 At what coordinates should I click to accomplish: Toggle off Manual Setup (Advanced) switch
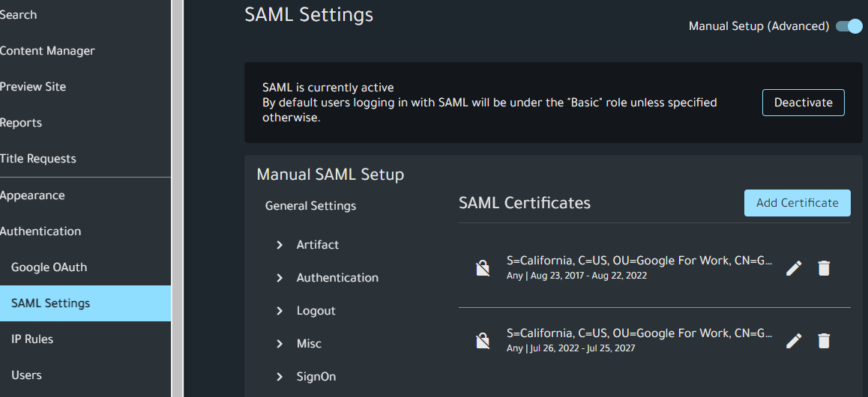coord(849,26)
